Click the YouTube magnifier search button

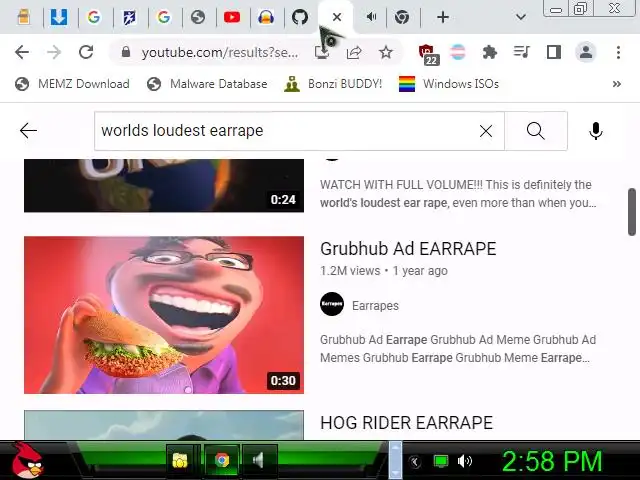click(536, 131)
